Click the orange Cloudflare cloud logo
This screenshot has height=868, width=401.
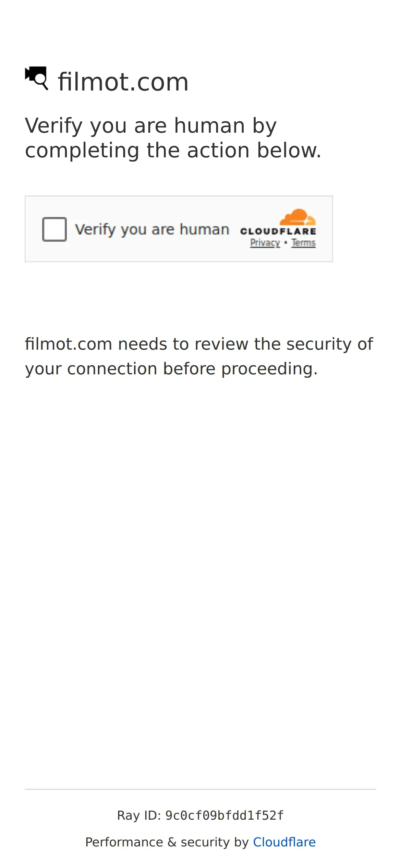297,217
